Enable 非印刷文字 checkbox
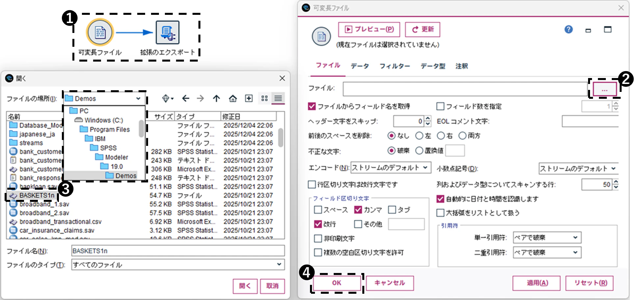The width and height of the screenshot is (644, 300). (318, 238)
